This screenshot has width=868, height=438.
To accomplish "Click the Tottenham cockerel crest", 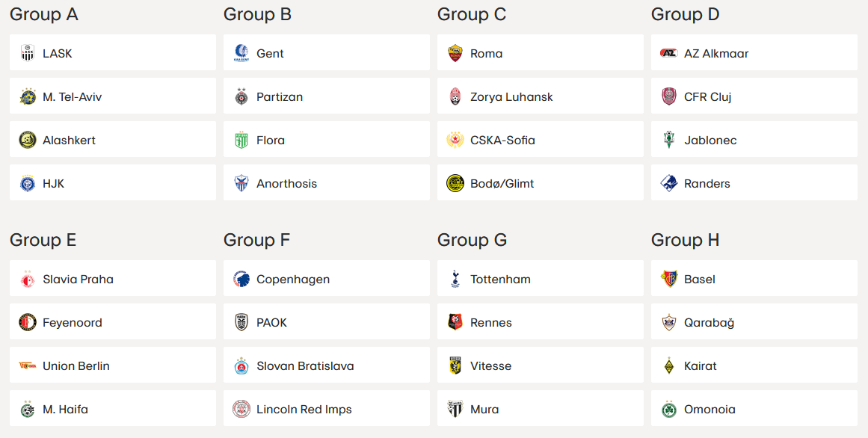I will click(455, 279).
